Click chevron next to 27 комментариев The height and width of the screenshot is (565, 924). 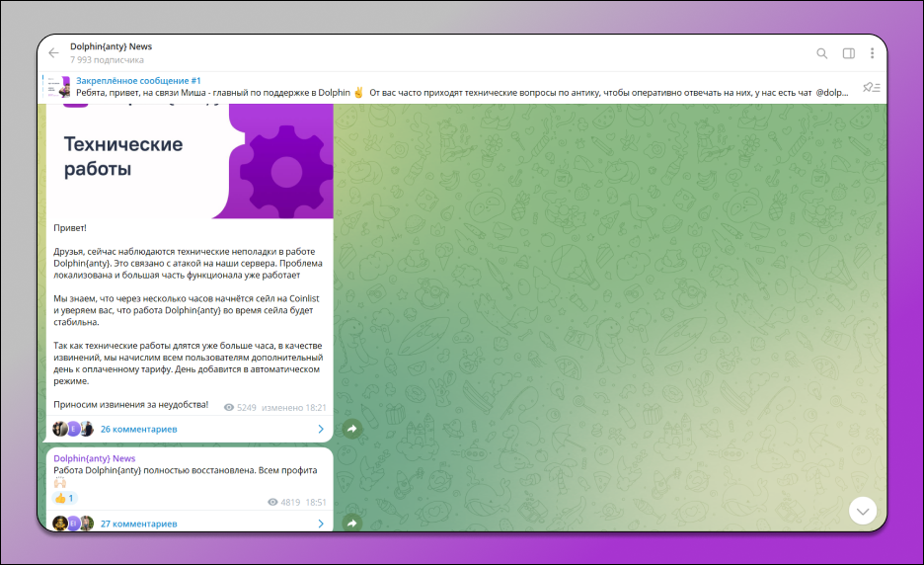point(321,524)
